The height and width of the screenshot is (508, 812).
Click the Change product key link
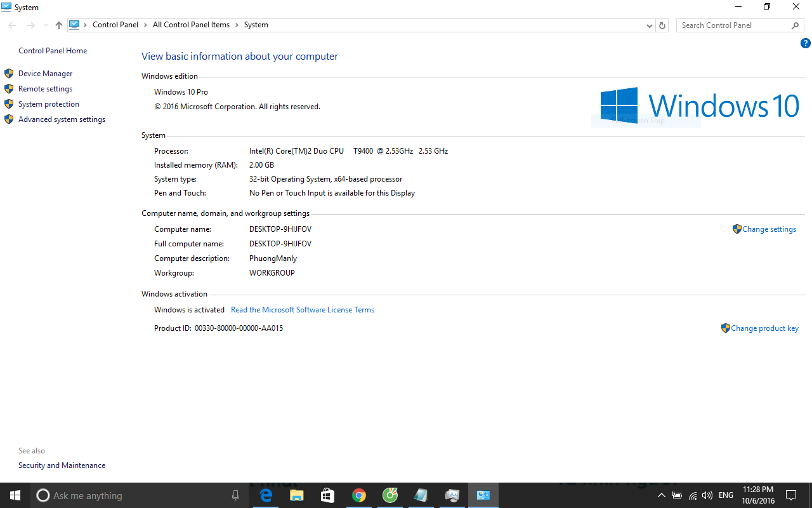(x=764, y=328)
